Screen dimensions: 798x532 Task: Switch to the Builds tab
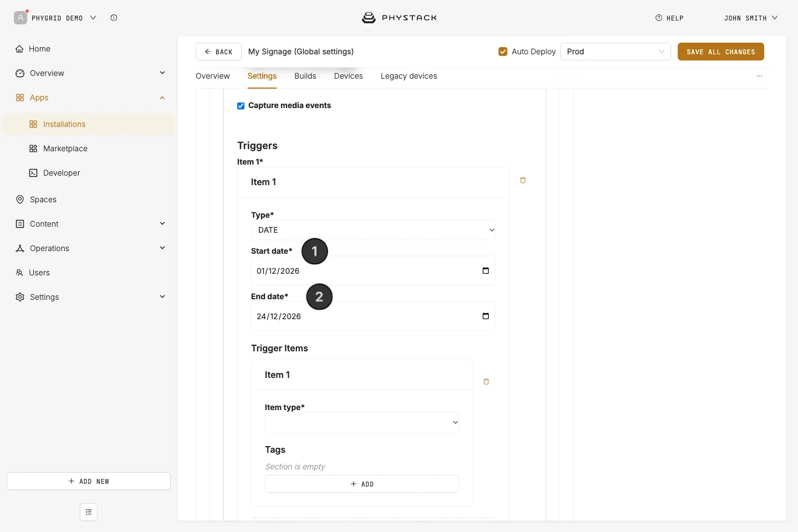click(305, 76)
